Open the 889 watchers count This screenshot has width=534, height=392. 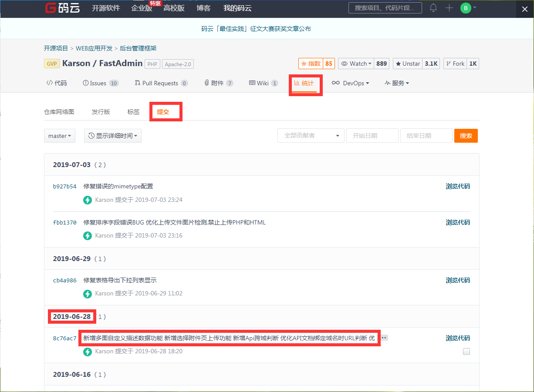[x=382, y=64]
